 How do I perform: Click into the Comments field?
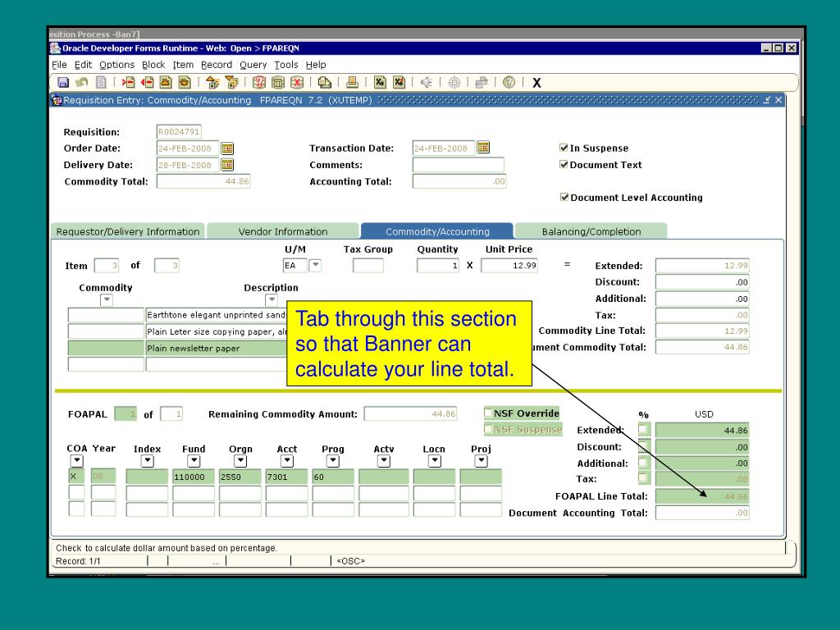tap(458, 164)
